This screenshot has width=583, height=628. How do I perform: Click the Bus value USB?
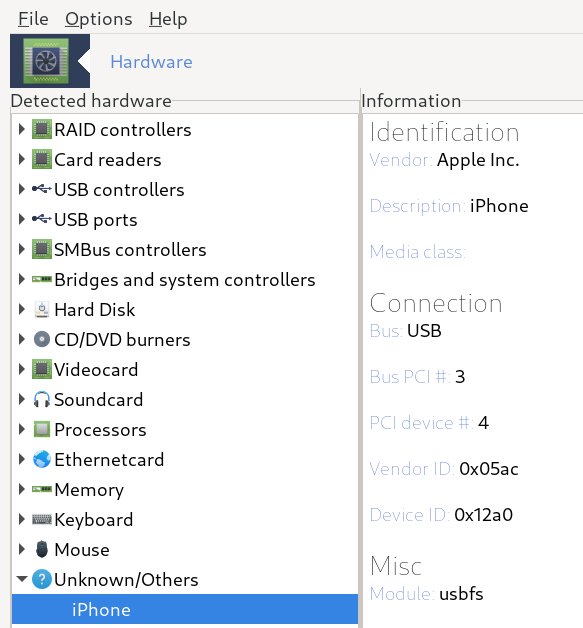424,331
